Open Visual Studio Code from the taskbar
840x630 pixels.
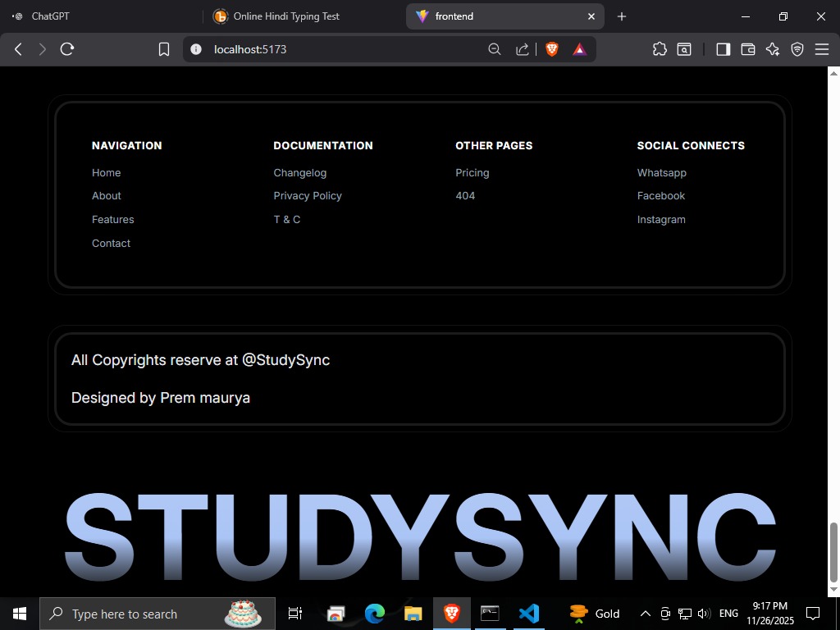coord(529,613)
